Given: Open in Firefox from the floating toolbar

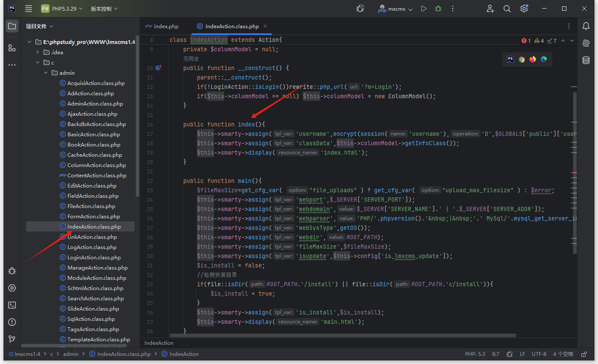Looking at the screenshot, I should 533,59.
